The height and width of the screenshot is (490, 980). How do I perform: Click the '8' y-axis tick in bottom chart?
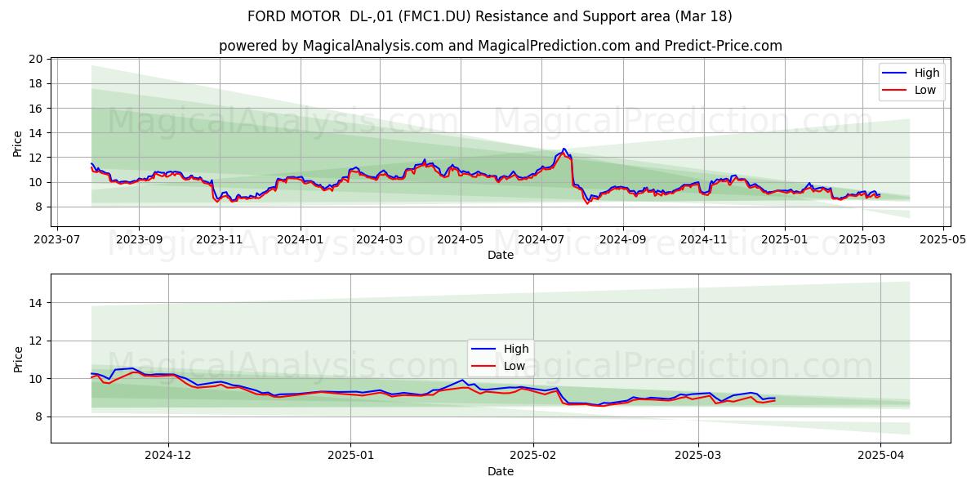[39, 416]
